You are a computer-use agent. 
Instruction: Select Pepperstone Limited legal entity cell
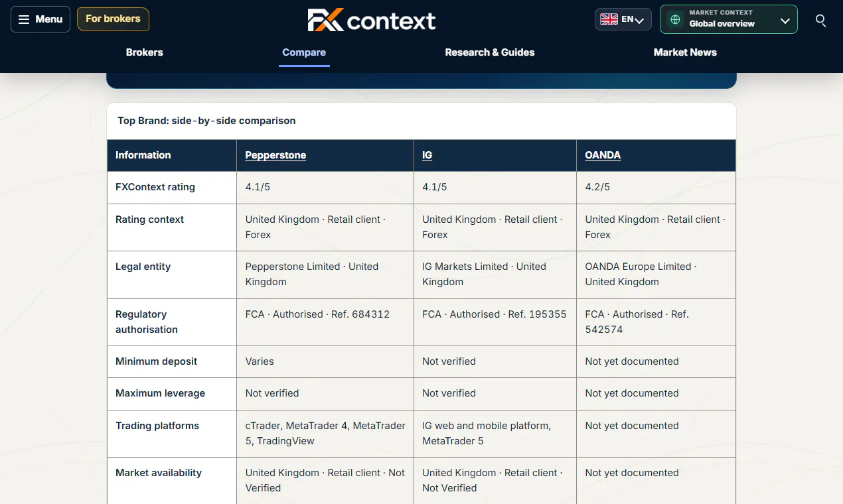pyautogui.click(x=325, y=275)
